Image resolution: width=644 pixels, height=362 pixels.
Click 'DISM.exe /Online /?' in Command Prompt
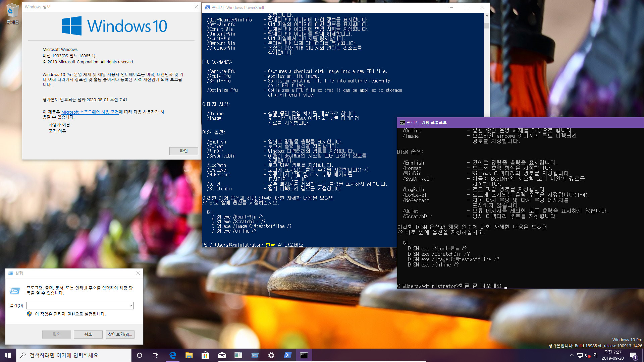pos(433,265)
